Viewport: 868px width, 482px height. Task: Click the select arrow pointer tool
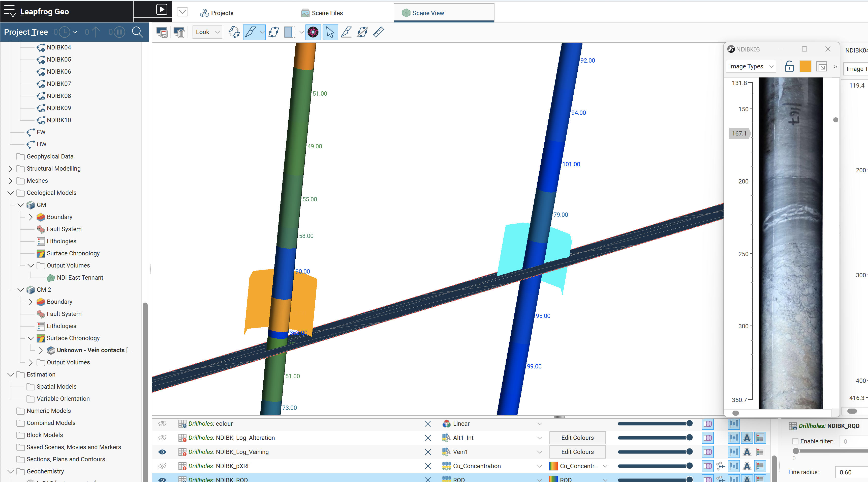tap(330, 32)
